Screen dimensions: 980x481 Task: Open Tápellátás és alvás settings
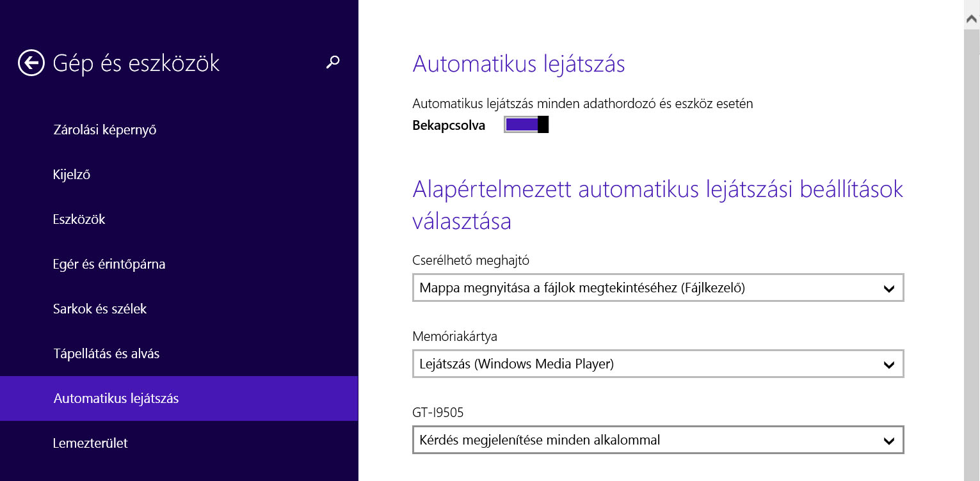106,354
